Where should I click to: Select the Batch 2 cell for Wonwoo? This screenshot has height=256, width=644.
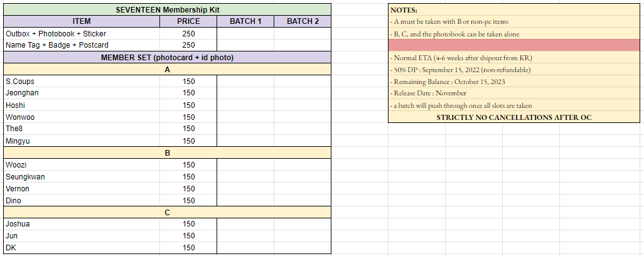(303, 117)
